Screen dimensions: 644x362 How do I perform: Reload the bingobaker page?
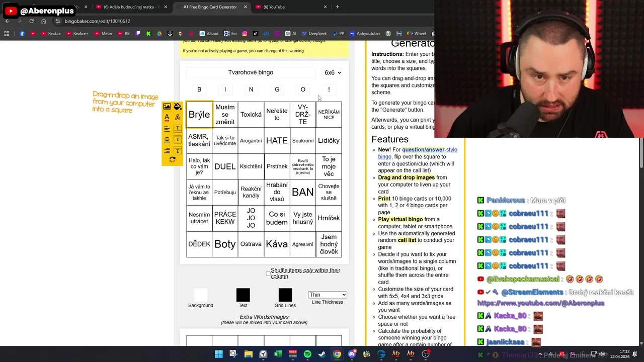[x=31, y=21]
